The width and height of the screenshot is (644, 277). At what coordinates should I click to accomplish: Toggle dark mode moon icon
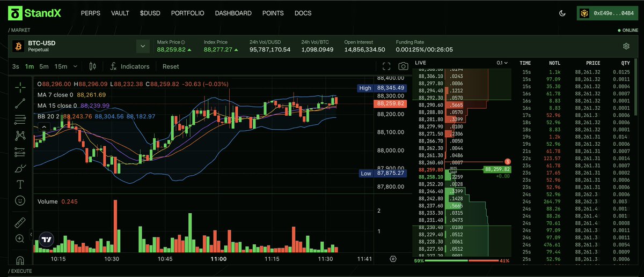(x=562, y=13)
